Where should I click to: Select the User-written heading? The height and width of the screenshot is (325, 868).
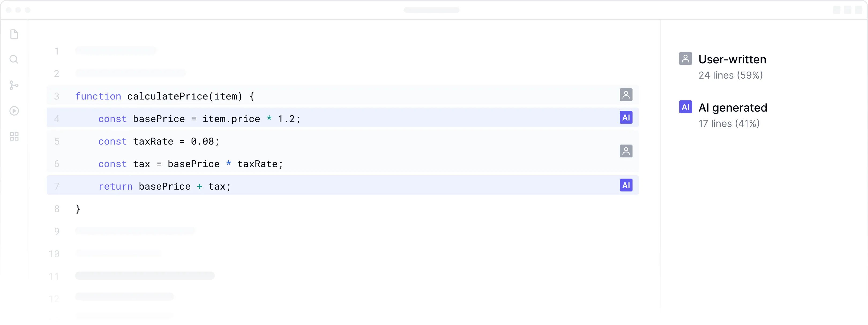click(x=732, y=60)
